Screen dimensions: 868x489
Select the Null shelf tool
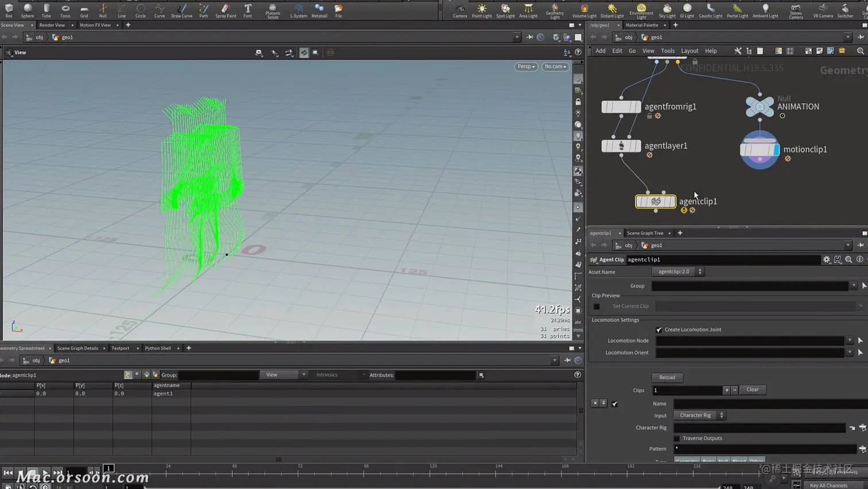(103, 10)
